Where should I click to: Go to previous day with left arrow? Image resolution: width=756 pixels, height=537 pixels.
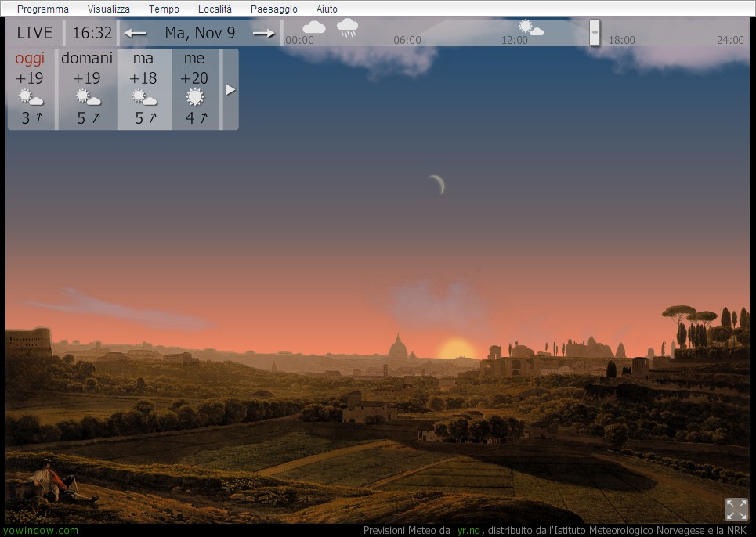tap(135, 33)
